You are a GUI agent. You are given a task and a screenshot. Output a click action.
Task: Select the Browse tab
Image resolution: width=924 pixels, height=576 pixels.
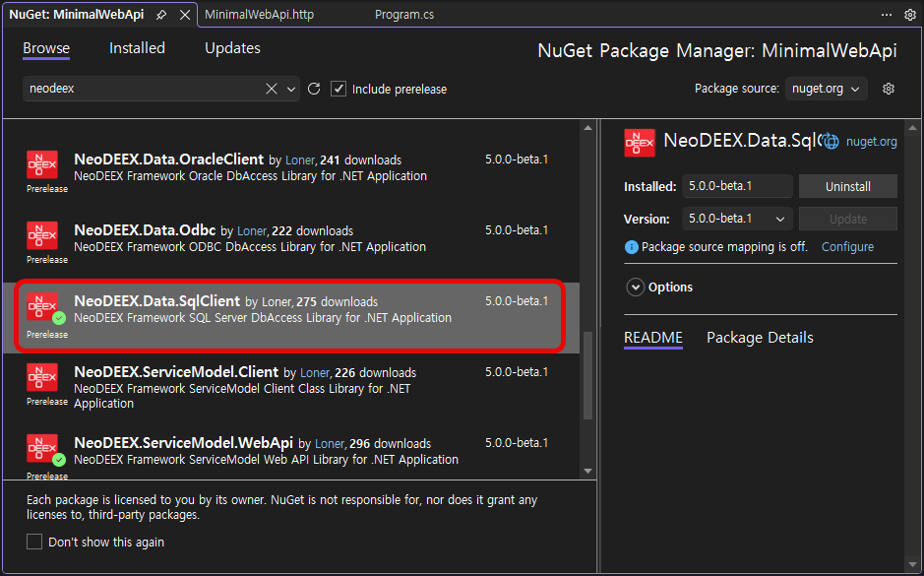pyautogui.click(x=46, y=48)
